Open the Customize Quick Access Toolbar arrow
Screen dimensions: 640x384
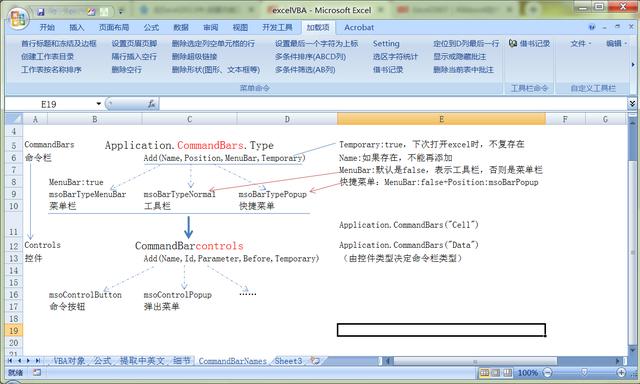(121, 12)
